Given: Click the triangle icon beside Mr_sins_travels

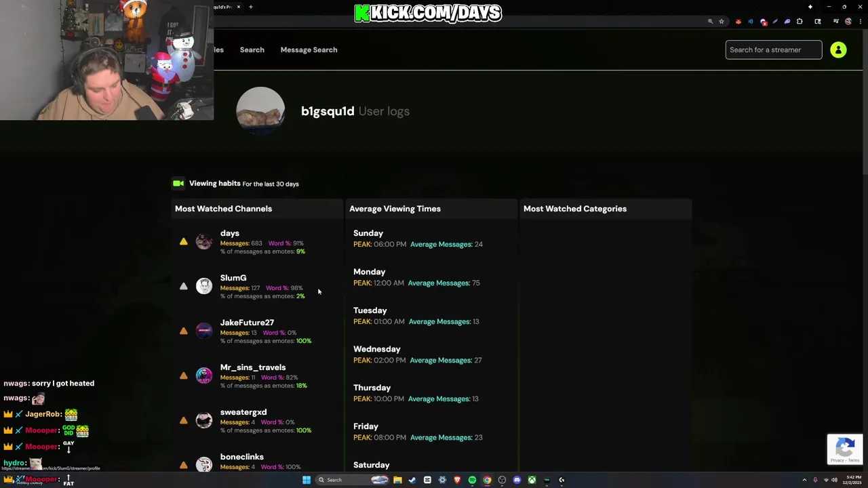Looking at the screenshot, I should pos(184,375).
